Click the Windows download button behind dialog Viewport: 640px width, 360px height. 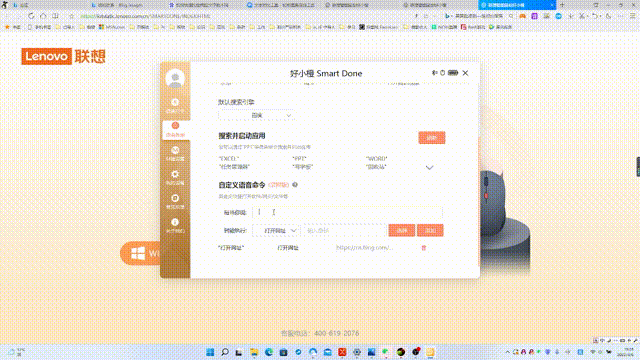point(141,253)
